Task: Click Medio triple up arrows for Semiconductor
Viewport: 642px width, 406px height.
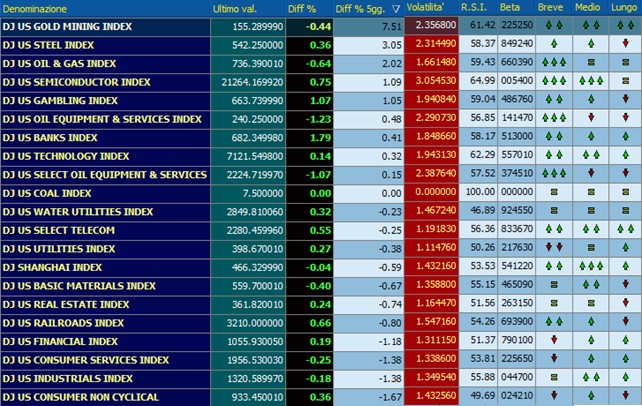Action: point(591,80)
